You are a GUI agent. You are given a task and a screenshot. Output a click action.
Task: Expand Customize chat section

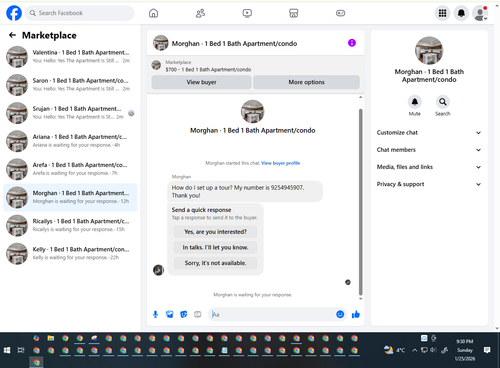(x=429, y=133)
